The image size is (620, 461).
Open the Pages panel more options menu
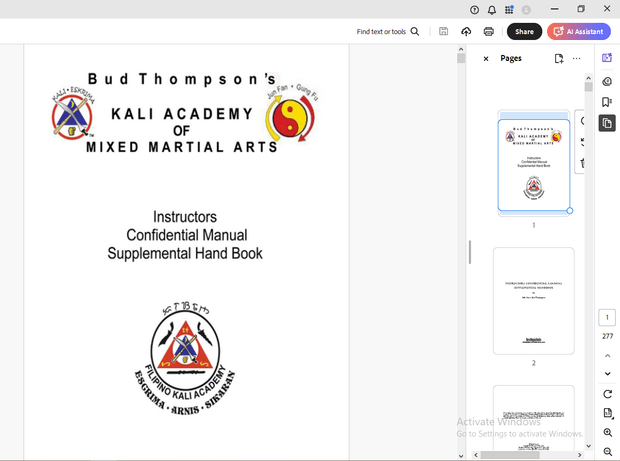coord(577,59)
